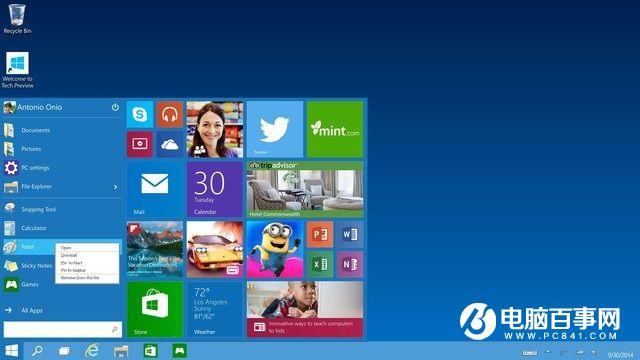The width and height of the screenshot is (640, 360).
Task: Choose Remove from this list
Action: pyautogui.click(x=87, y=278)
